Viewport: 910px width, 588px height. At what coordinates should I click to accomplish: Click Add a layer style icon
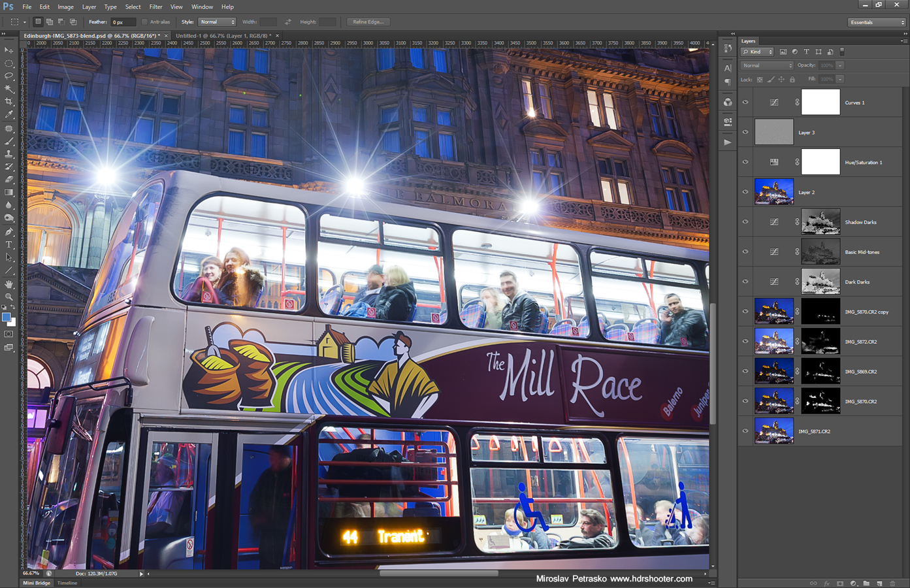click(826, 583)
